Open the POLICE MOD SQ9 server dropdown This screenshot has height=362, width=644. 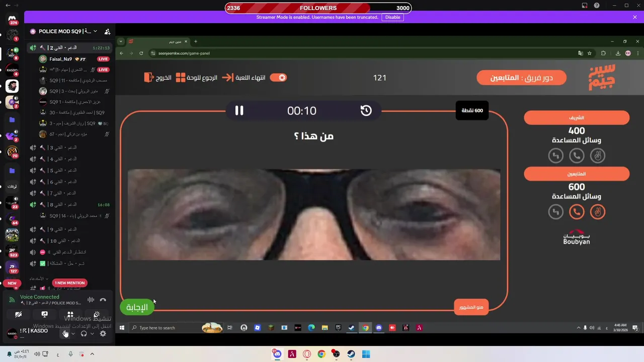95,31
